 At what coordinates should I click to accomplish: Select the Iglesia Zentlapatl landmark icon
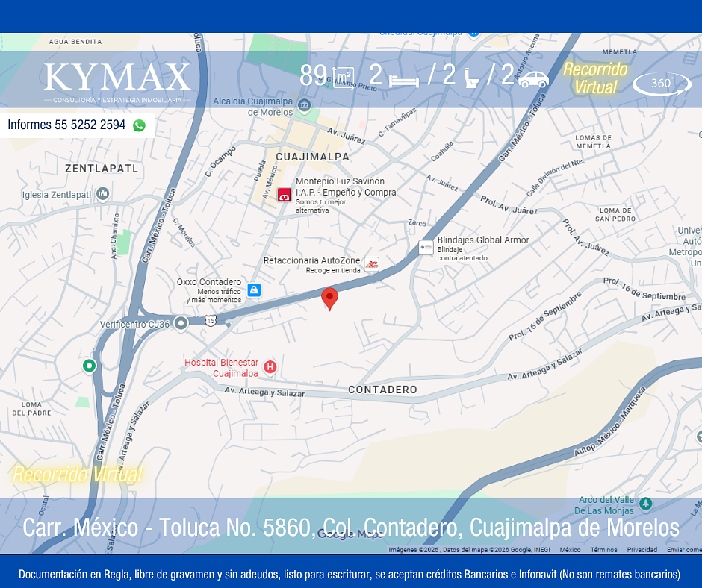coord(103,194)
